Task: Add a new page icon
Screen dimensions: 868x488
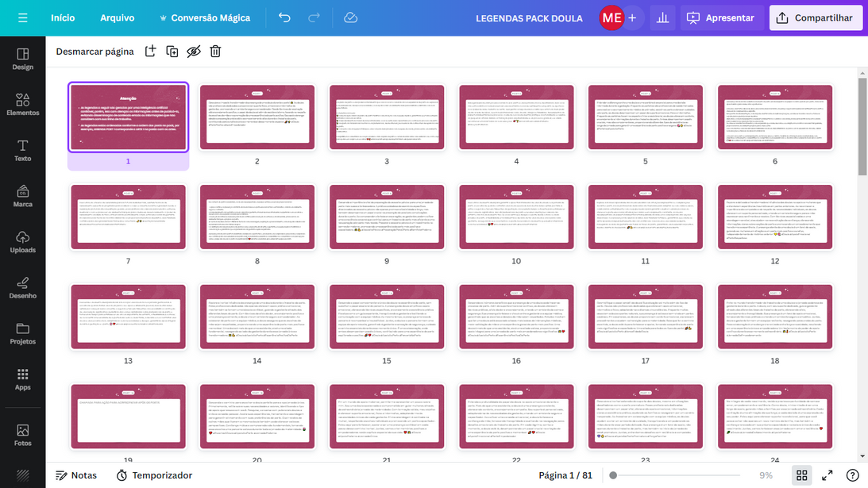Action: [150, 52]
